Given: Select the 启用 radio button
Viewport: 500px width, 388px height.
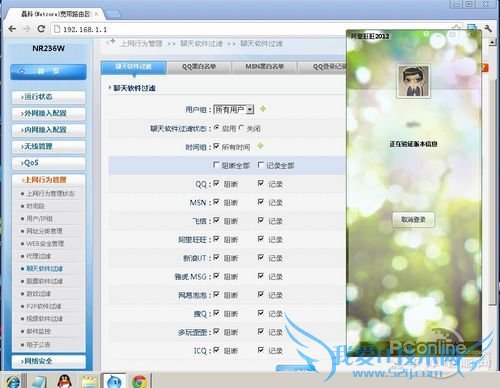Looking at the screenshot, I should 217,128.
